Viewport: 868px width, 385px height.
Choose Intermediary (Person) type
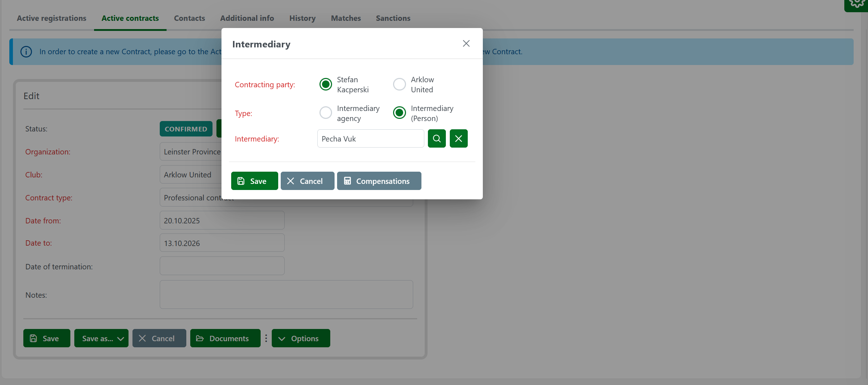(399, 113)
